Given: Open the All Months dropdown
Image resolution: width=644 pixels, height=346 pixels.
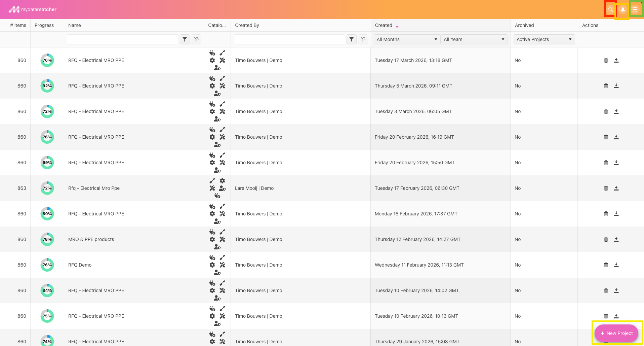Looking at the screenshot, I should click(407, 39).
